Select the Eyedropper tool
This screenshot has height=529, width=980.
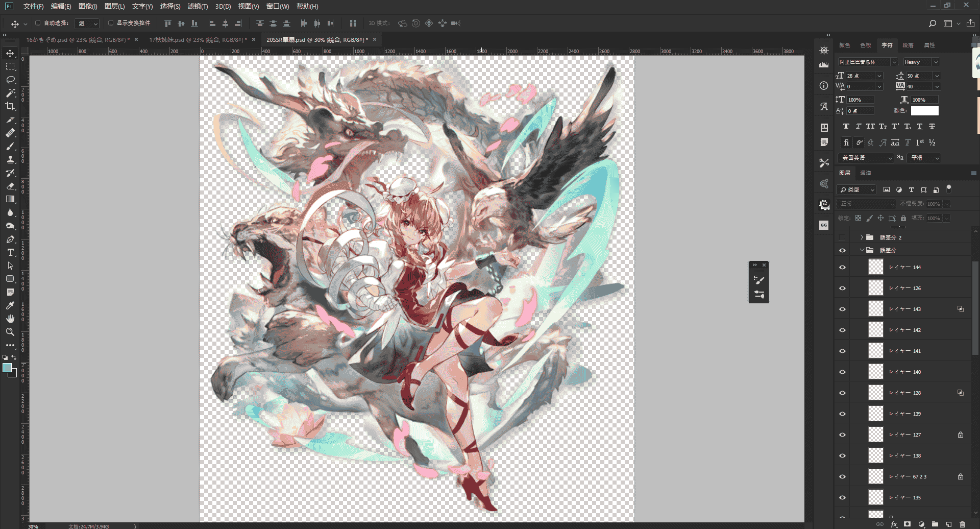(10, 305)
